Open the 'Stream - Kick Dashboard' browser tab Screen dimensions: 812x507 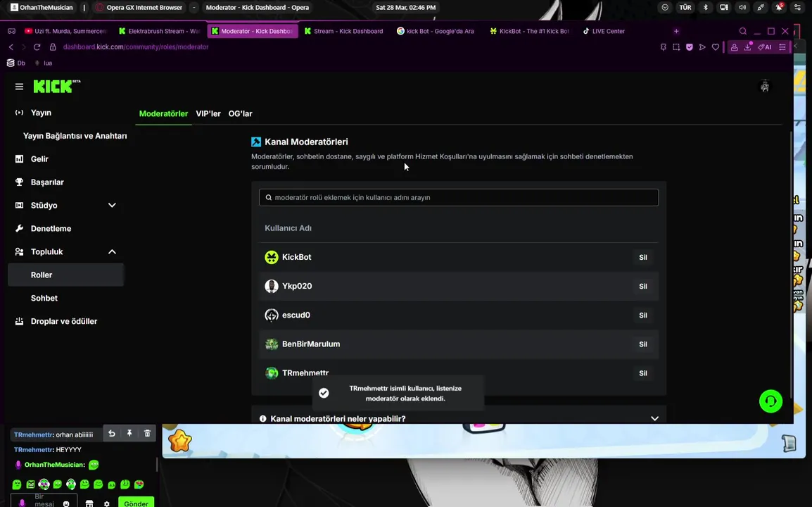[344, 31]
